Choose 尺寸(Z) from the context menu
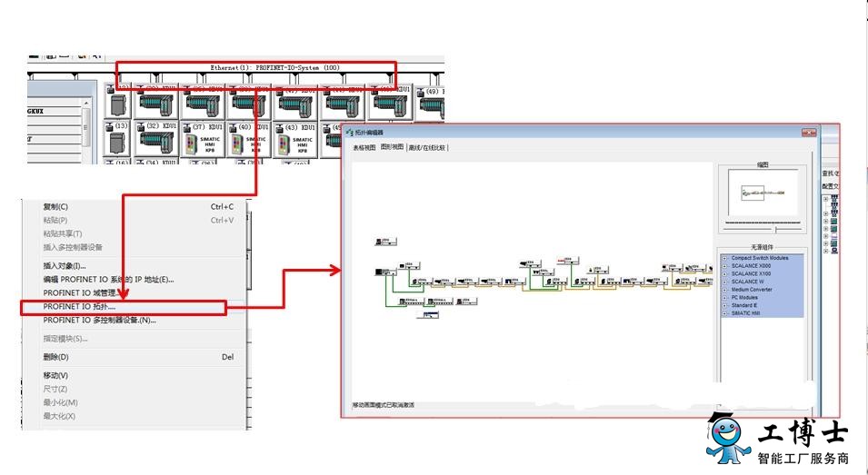This screenshot has width=868, height=475. (55, 389)
